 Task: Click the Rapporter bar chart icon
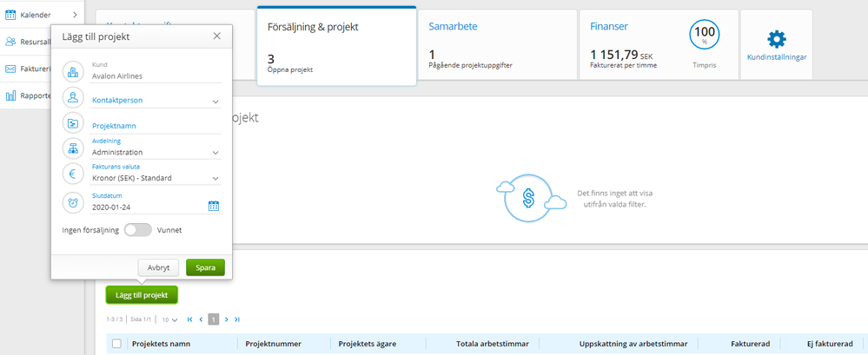point(10,95)
